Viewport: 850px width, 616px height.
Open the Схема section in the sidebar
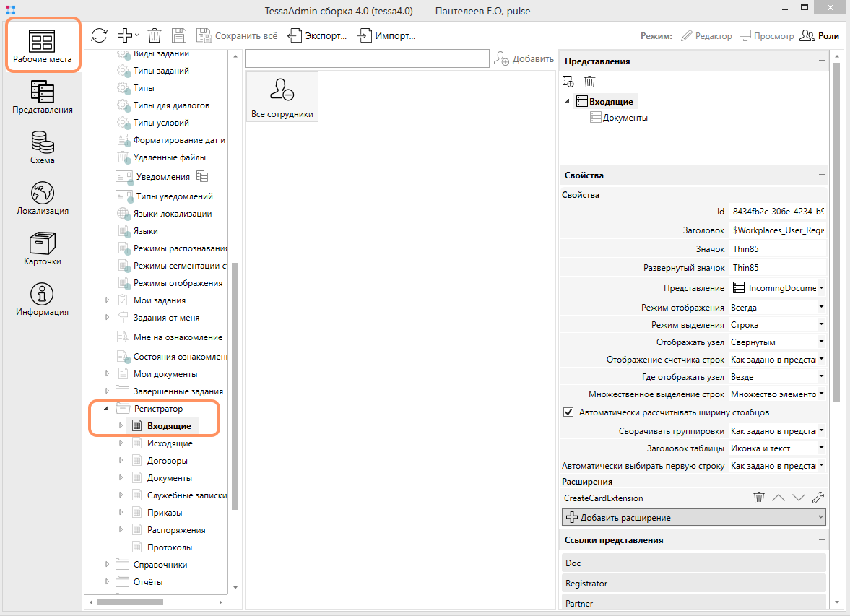pyautogui.click(x=42, y=148)
